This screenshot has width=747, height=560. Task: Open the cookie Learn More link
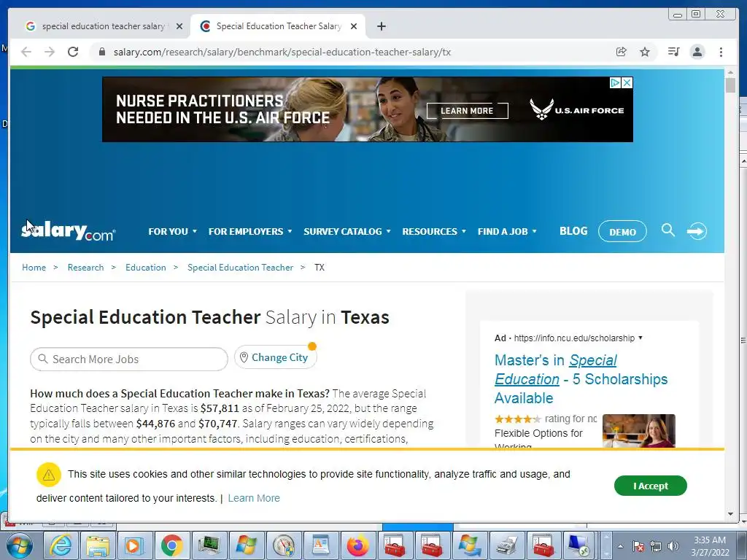pyautogui.click(x=254, y=498)
